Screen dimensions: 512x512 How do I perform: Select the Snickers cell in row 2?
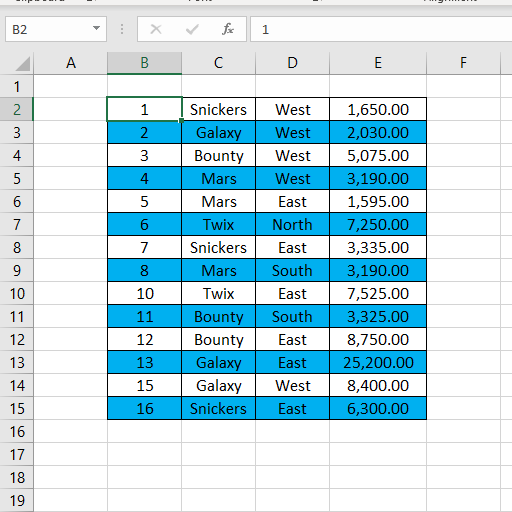tap(218, 109)
